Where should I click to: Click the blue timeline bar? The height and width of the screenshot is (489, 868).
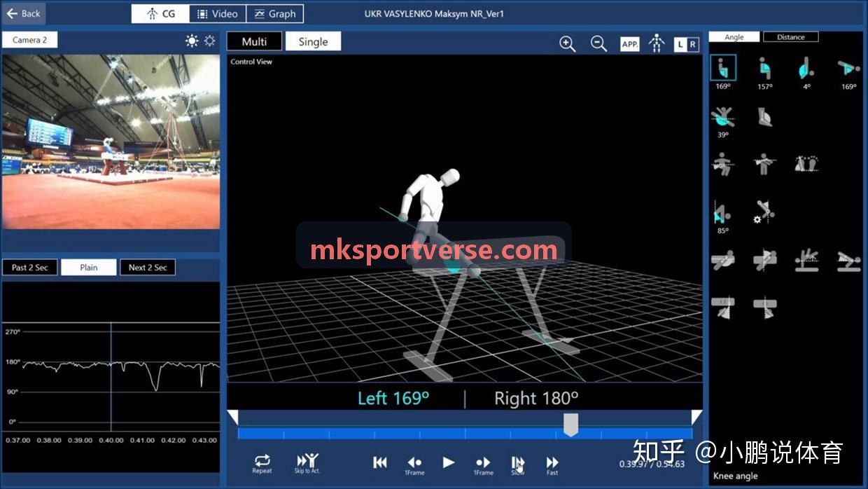click(x=465, y=434)
